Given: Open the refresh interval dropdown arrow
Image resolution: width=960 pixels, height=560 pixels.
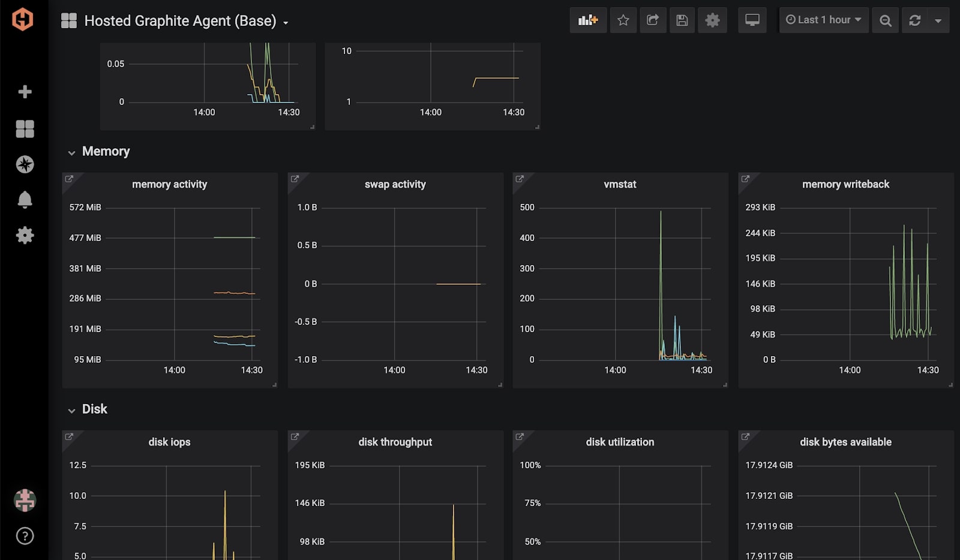Looking at the screenshot, I should click(x=938, y=20).
